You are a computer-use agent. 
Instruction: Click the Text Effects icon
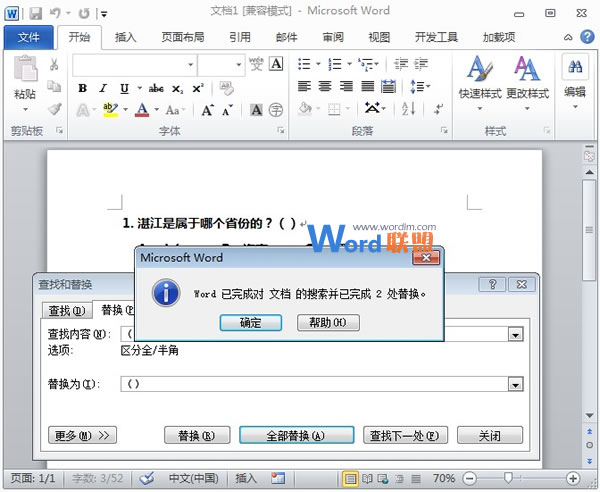pos(82,110)
